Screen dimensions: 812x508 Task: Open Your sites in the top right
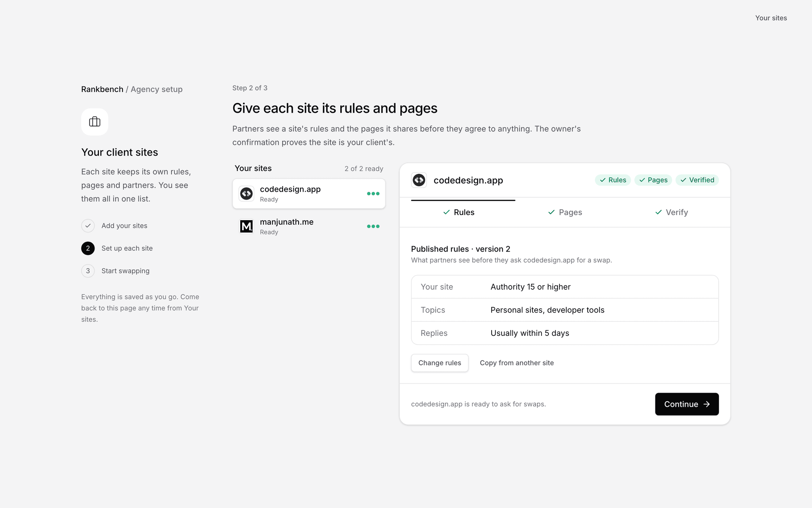point(771,18)
